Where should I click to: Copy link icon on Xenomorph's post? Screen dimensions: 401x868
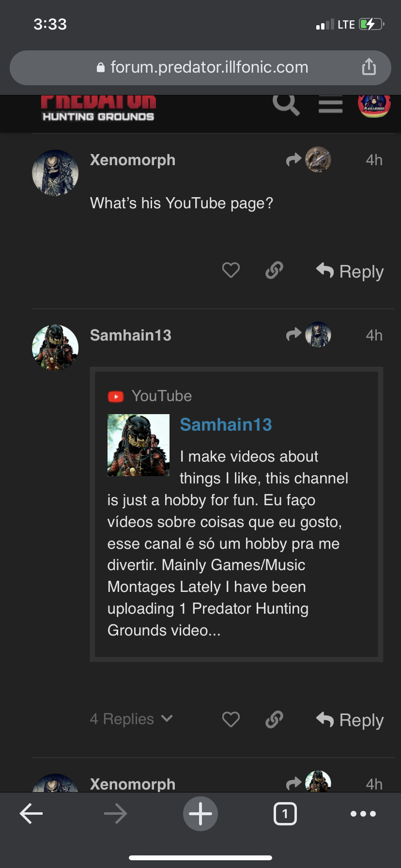point(274,270)
